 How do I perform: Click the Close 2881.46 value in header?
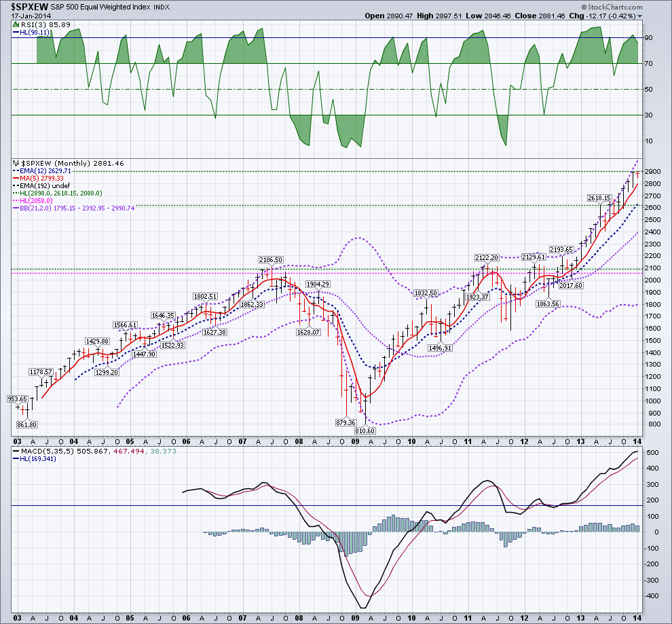(572, 15)
